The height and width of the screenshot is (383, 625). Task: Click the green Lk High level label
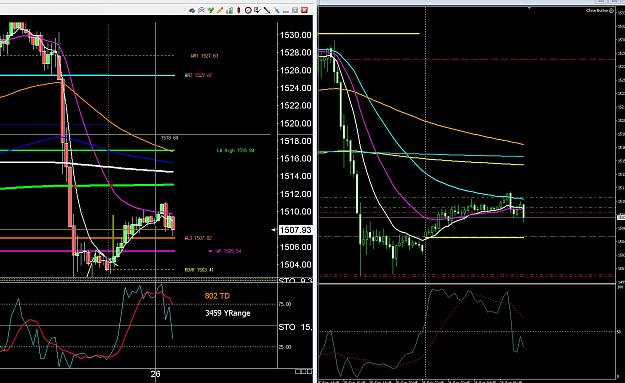point(235,151)
